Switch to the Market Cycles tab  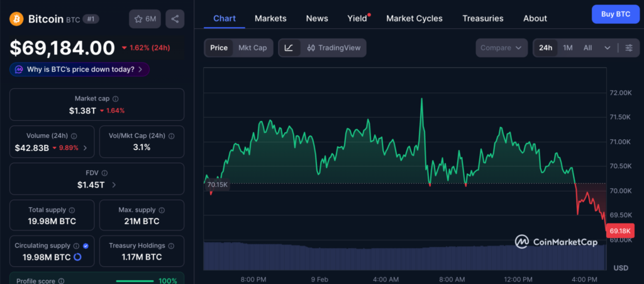coord(414,18)
